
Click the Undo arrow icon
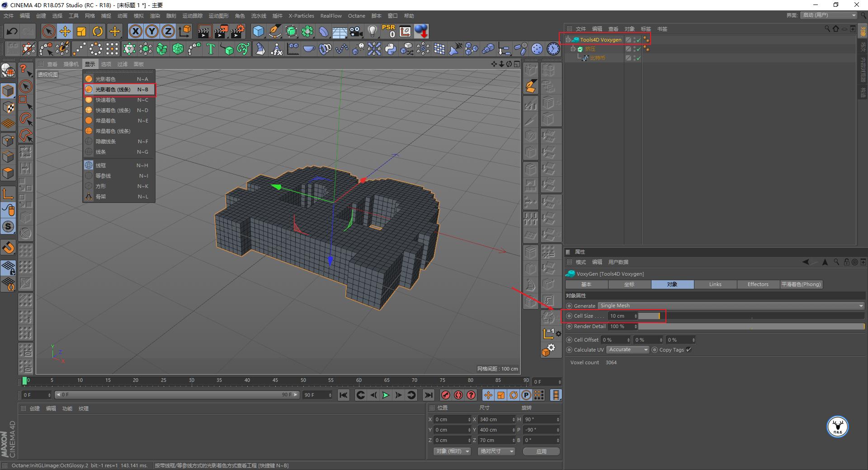[12, 31]
